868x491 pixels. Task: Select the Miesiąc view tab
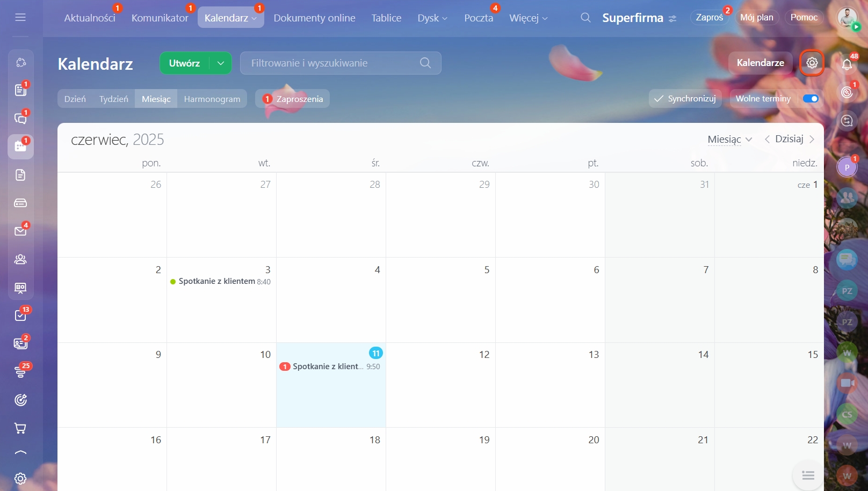156,99
